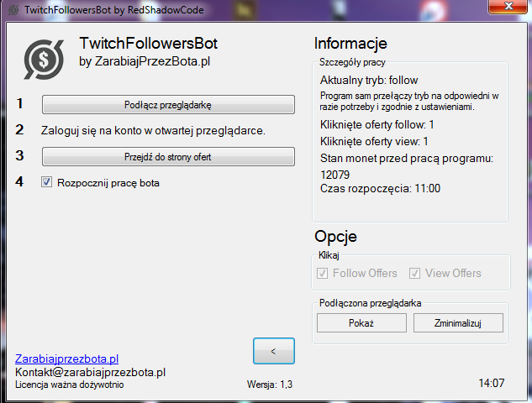The width and height of the screenshot is (532, 403).
Task: Click 'Licencja ważna dożywotnio' text
Action: coord(70,385)
